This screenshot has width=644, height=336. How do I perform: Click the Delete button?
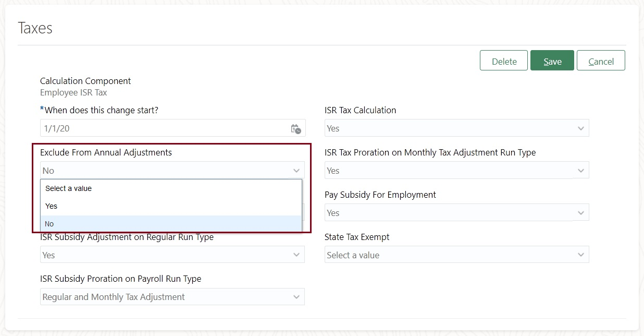504,61
